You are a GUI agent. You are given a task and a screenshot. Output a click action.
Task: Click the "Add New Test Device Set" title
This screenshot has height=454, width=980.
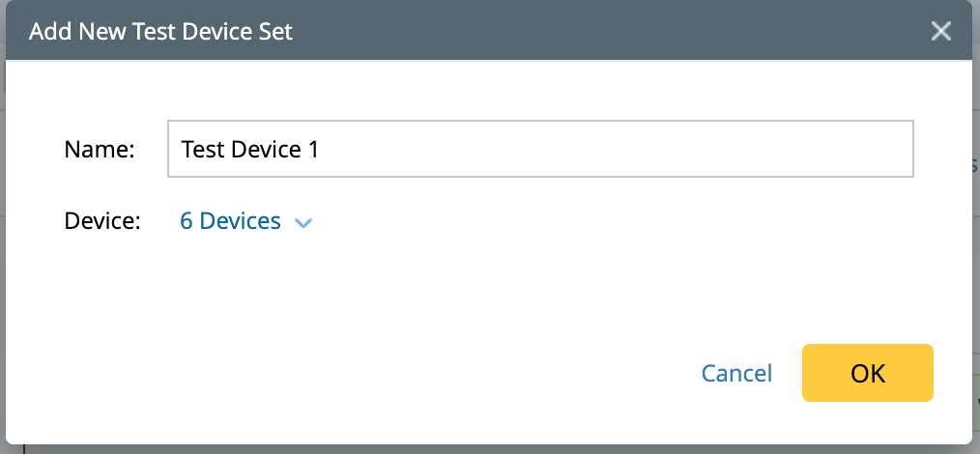pyautogui.click(x=160, y=31)
